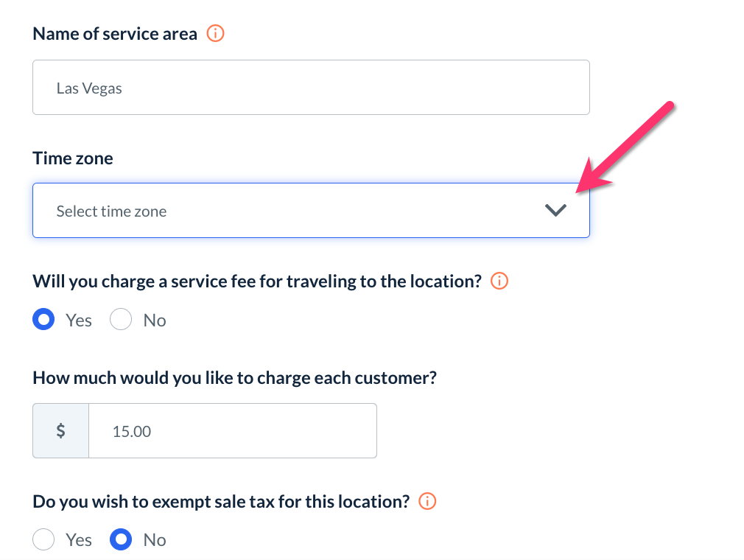The image size is (744, 560).
Task: Click the 'Yes' label text under sale tax question
Action: [x=79, y=540]
